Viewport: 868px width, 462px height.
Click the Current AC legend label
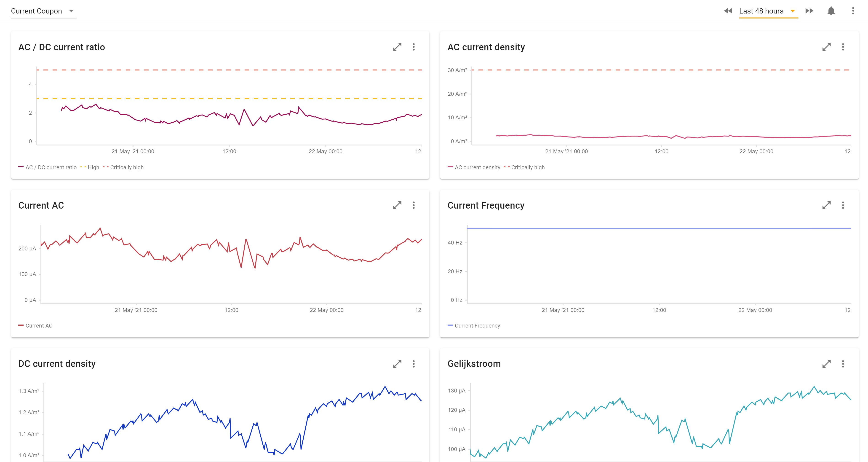coord(39,325)
